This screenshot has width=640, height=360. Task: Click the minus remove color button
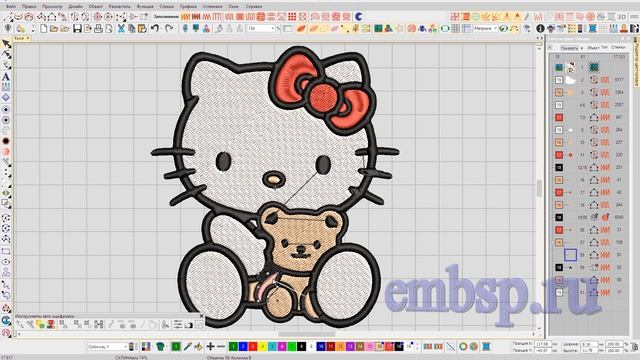tap(221, 347)
